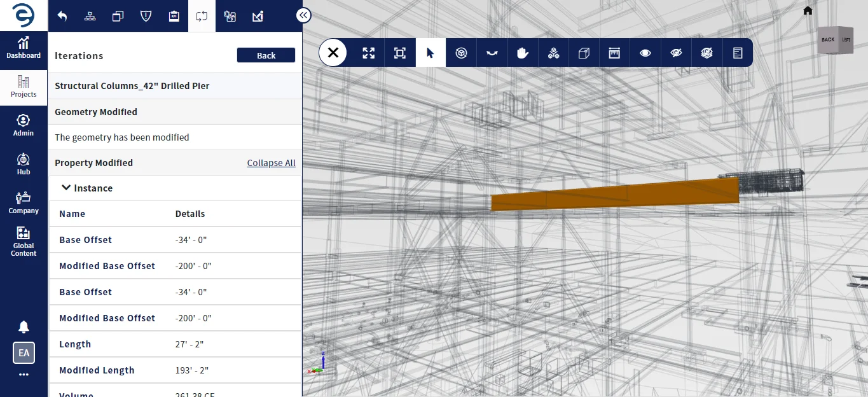Collapse the Instance section chevron
Image resolution: width=868 pixels, height=397 pixels.
[x=66, y=188]
